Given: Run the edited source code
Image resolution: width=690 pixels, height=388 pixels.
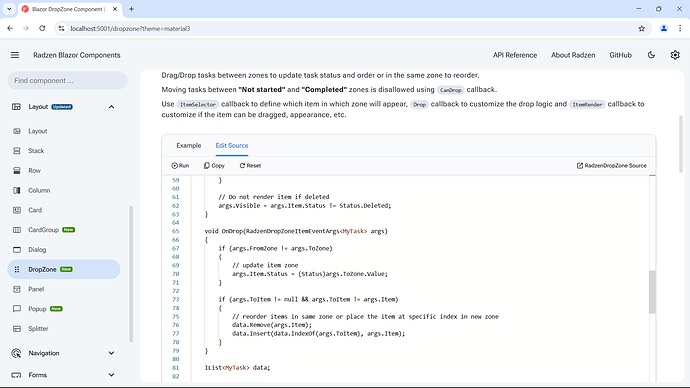Looking at the screenshot, I should tap(180, 165).
